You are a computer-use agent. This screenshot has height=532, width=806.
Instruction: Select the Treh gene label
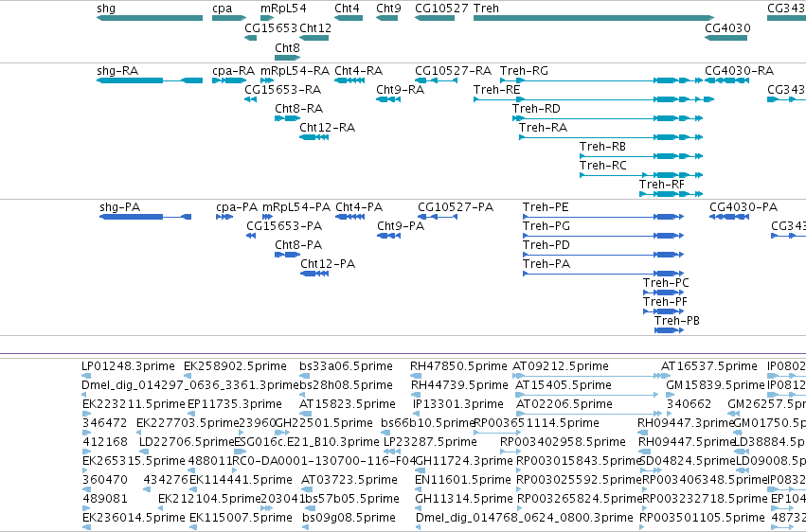click(x=486, y=9)
